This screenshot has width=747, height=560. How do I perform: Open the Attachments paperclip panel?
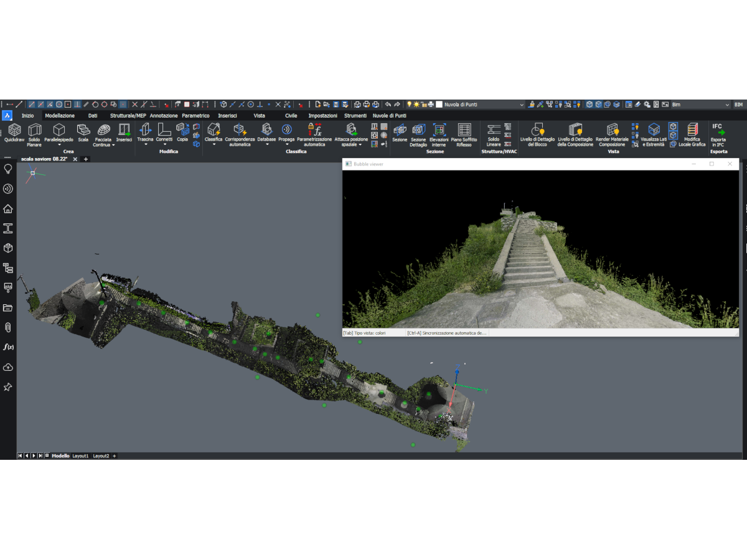tap(8, 327)
